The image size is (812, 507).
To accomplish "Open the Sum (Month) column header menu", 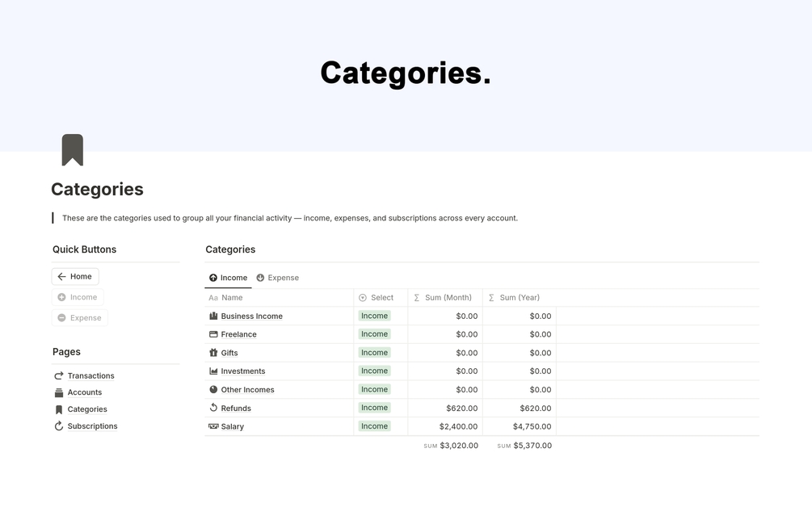I will [447, 298].
